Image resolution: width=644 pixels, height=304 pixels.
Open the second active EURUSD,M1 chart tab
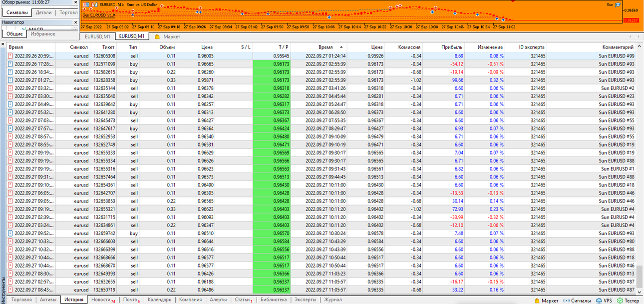[132, 36]
